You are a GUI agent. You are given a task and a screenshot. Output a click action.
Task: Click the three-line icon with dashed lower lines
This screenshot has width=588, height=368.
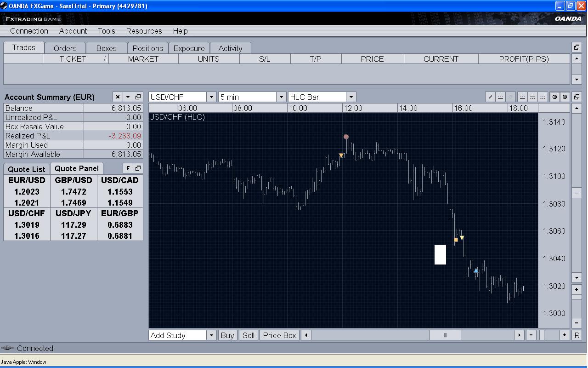point(543,97)
